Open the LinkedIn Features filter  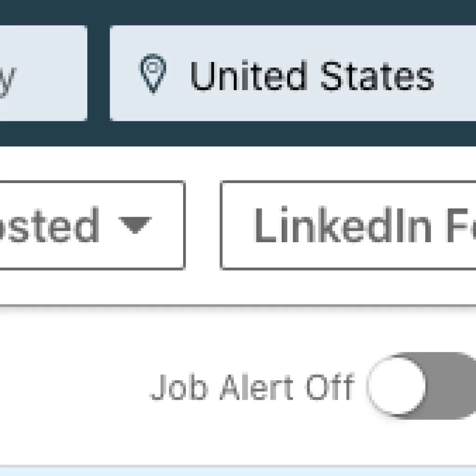pos(348,225)
